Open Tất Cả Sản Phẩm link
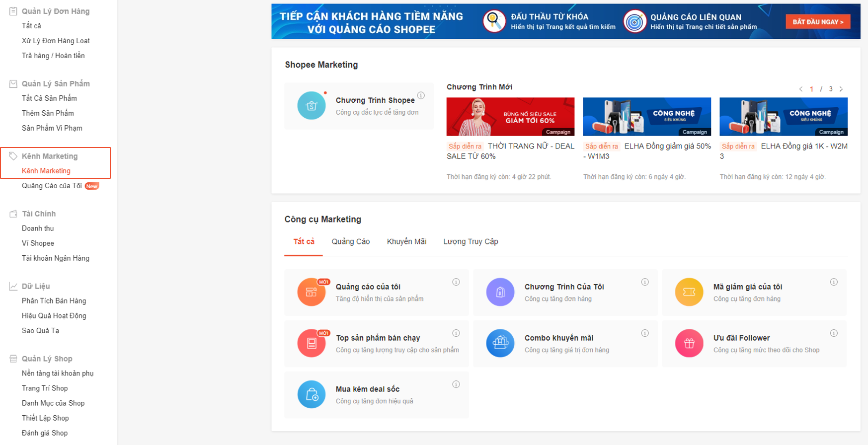 [x=49, y=98]
